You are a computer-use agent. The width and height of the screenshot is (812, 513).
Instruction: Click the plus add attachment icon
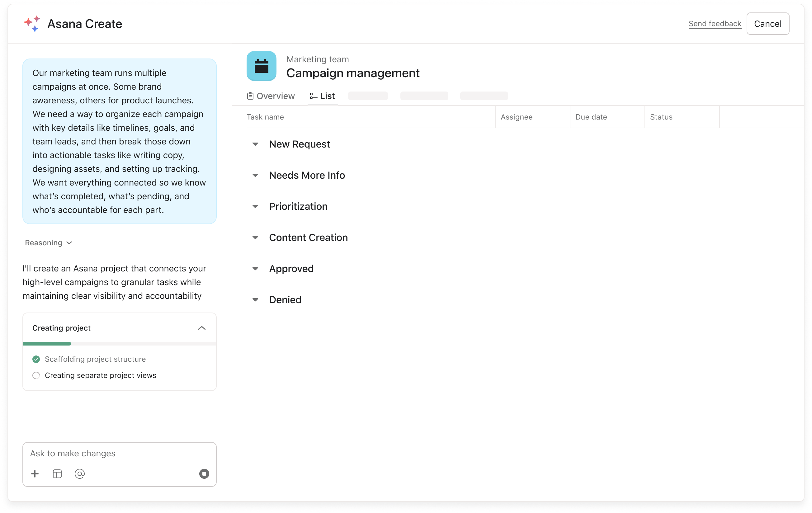(35, 473)
